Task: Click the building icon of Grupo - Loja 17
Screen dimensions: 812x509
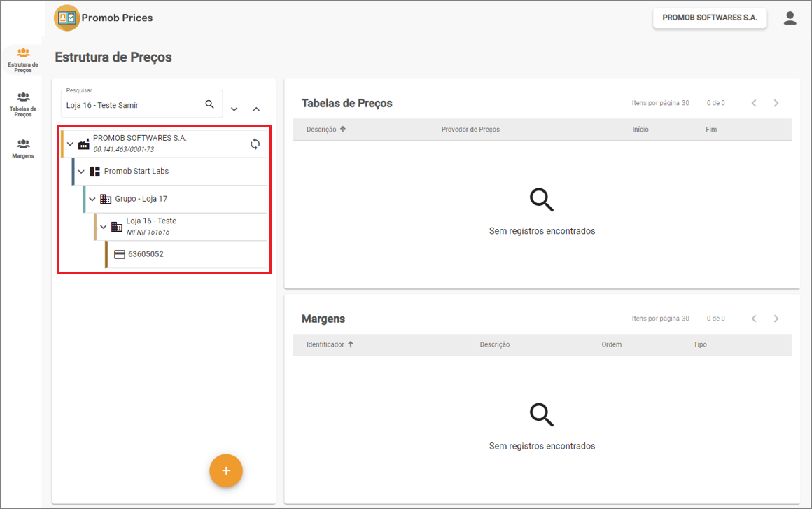Action: (x=106, y=199)
